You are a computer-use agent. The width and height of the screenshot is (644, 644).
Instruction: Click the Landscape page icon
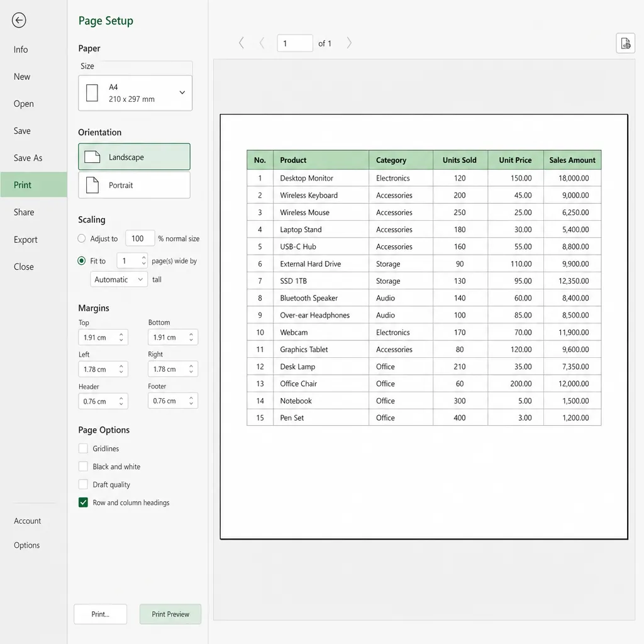coord(92,157)
